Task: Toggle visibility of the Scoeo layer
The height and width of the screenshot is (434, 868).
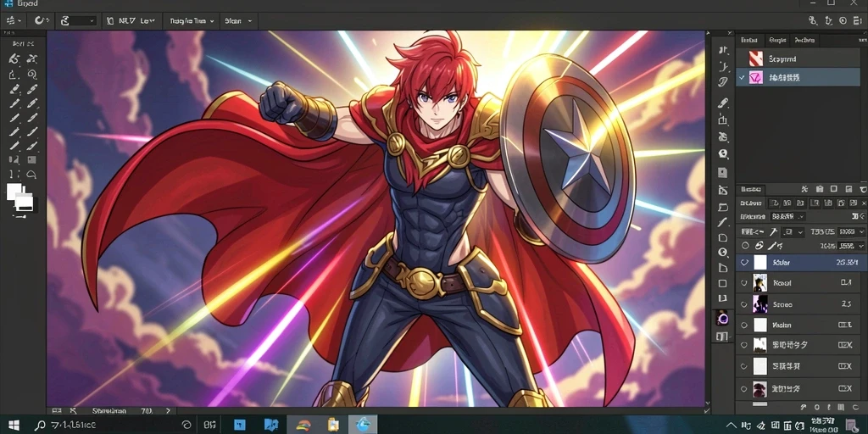Action: coord(744,304)
